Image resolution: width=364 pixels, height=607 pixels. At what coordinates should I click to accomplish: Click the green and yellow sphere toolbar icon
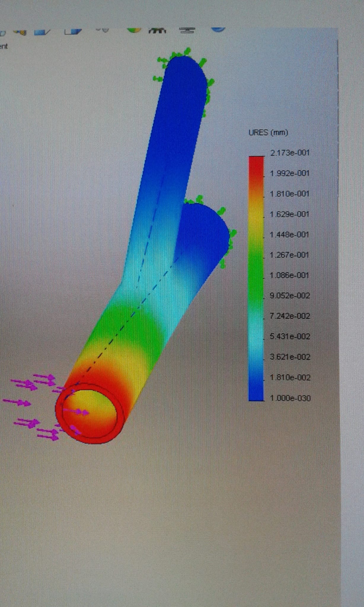tap(134, 30)
